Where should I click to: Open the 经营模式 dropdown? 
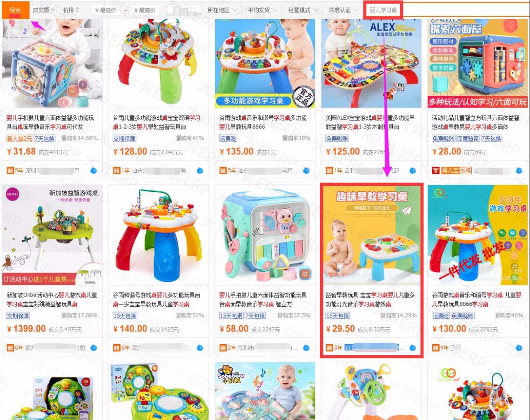[303, 10]
